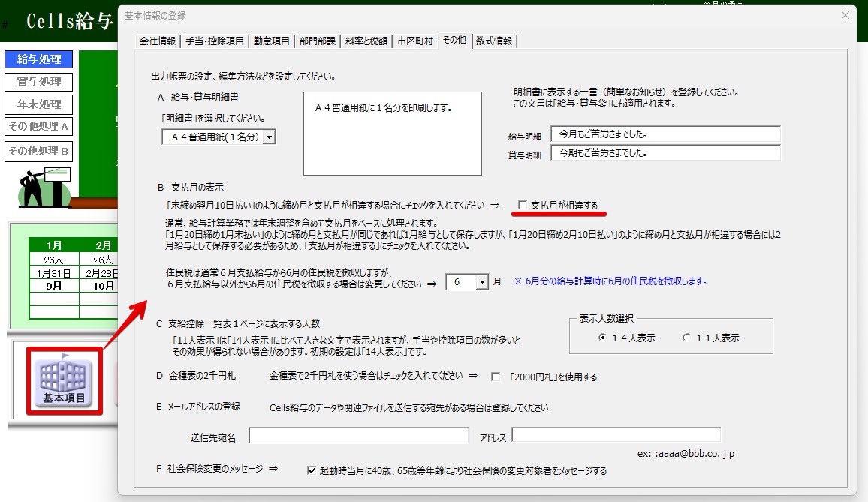Click the 年末処理 button
This screenshot has width=868, height=502.
tap(39, 104)
